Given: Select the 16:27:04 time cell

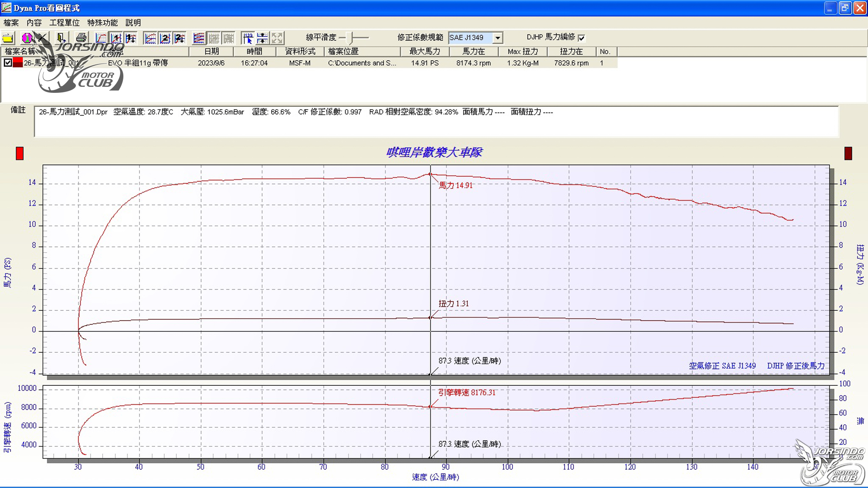Looking at the screenshot, I should (x=254, y=63).
